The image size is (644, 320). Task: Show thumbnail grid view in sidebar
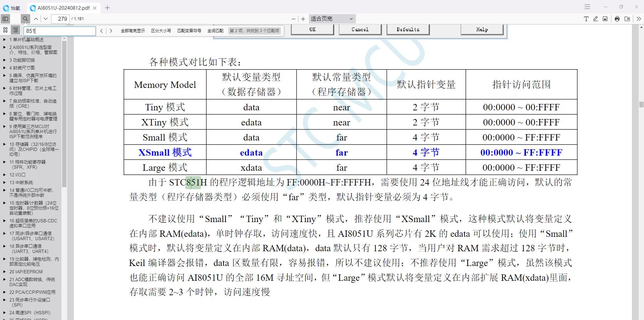pyautogui.click(x=5, y=30)
